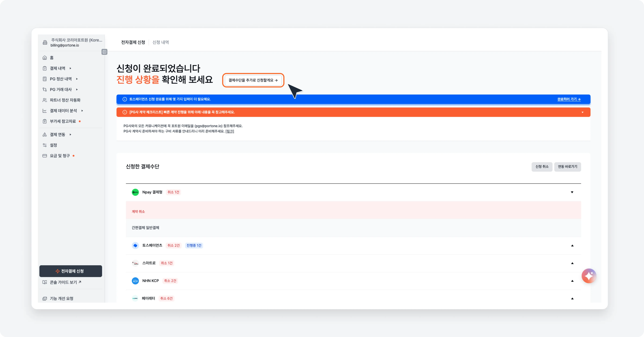Image resolution: width=644 pixels, height=337 pixels.
Task: Click the Home icon in sidebar
Action: pyautogui.click(x=45, y=58)
